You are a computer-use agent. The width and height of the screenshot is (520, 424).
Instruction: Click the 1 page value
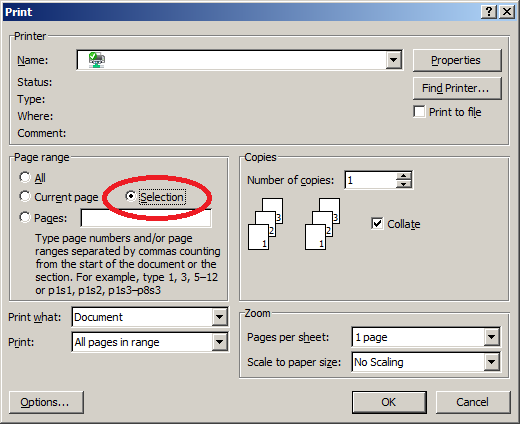tap(371, 337)
